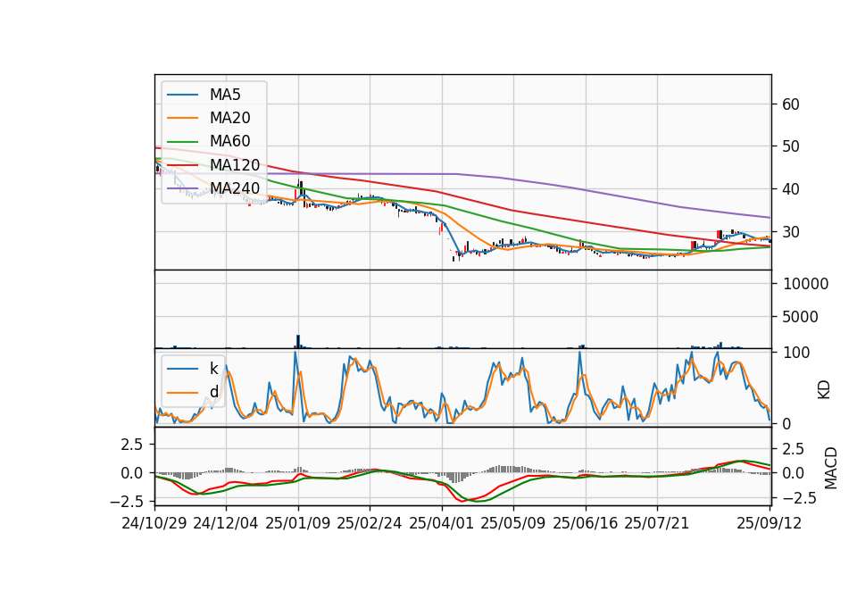
Task: Click the 25/07/21 date axis label
Action: (657, 523)
